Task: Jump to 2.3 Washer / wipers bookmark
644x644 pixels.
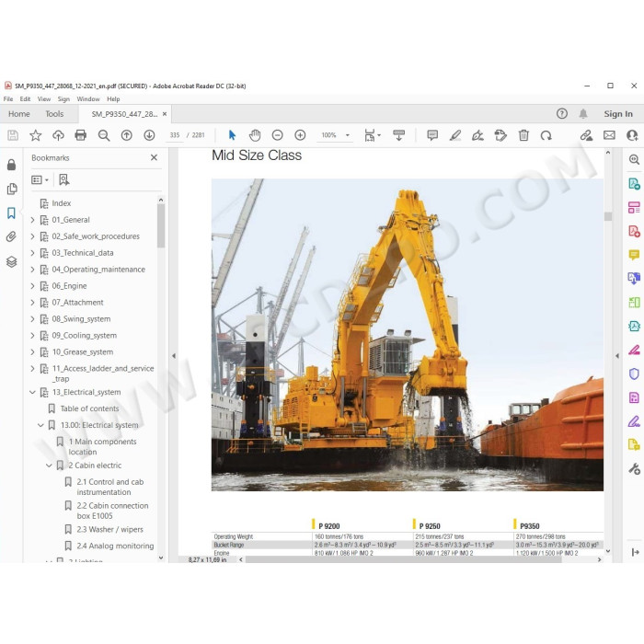Action: 109,529
